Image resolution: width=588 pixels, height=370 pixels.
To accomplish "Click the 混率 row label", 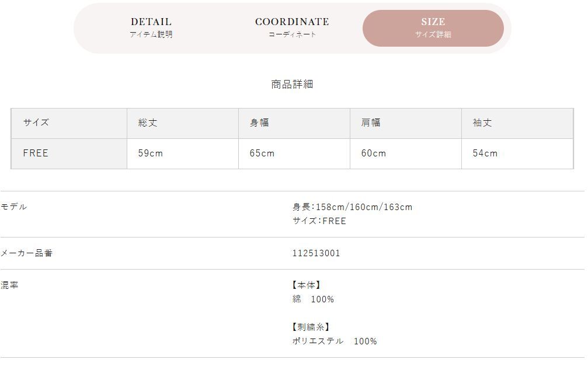I will [x=9, y=285].
